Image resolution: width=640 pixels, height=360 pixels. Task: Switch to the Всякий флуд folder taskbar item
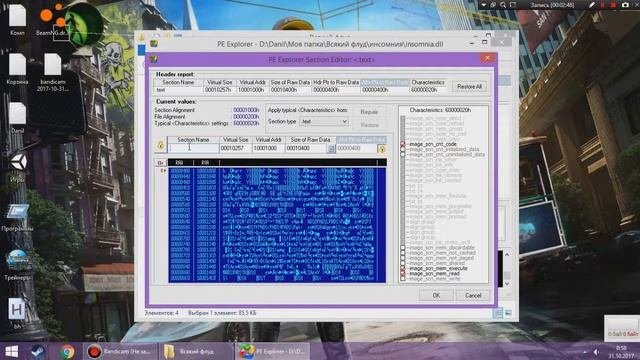[196, 351]
